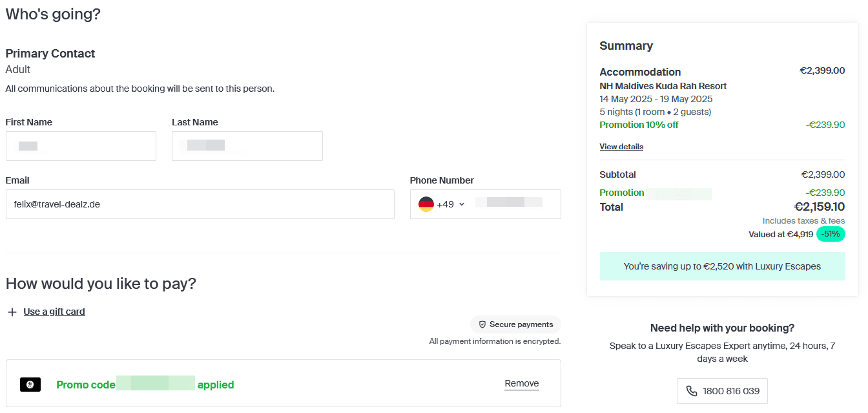Click the Secure payments badge

point(515,324)
